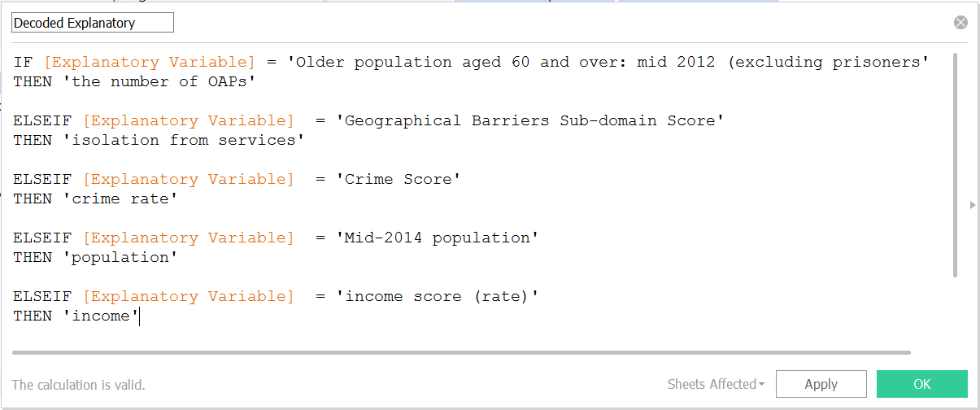This screenshot has width=980, height=410.
Task: Click the vertical scrollbar of the editor
Action: pyautogui.click(x=954, y=165)
